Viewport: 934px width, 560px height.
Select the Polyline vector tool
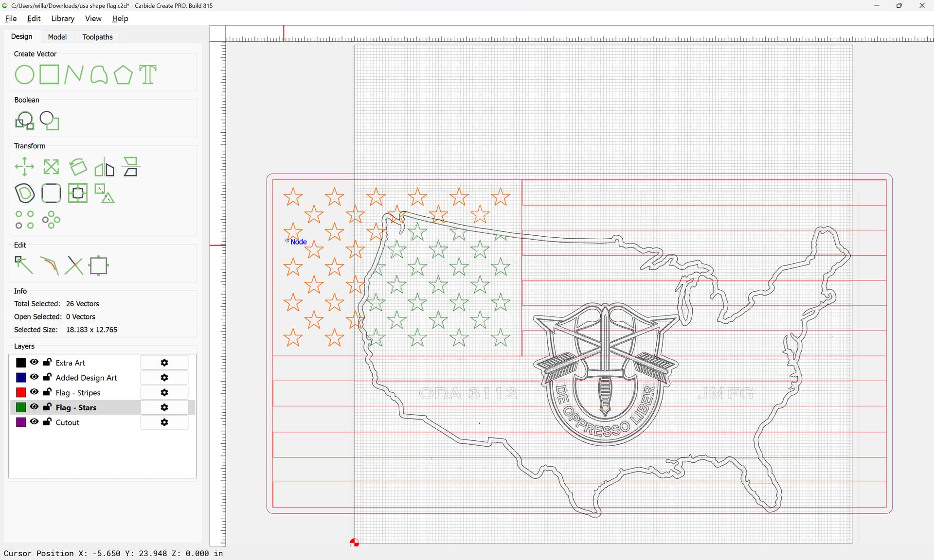[x=73, y=75]
